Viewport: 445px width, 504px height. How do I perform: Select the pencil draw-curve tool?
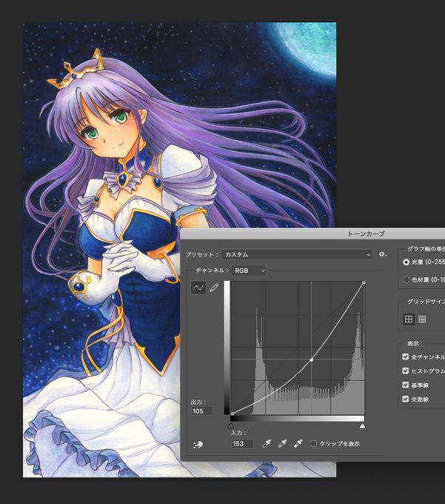click(214, 288)
